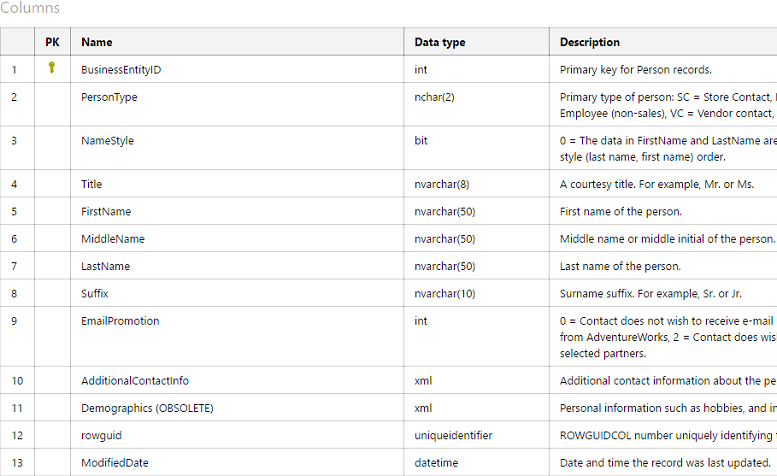Screen dimensions: 777x476
Task: Click the Description column header
Action: pos(590,42)
